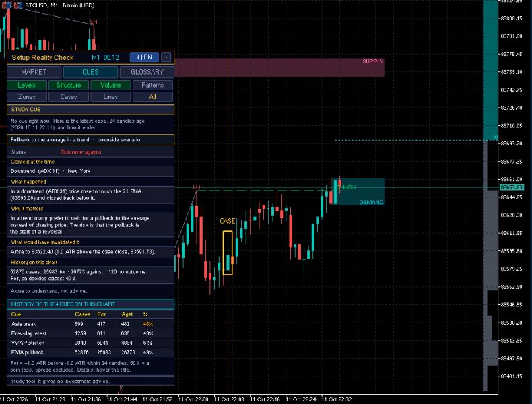Switch language with the it|EN button
Image resolution: width=532 pixels, height=404 pixels.
point(144,57)
